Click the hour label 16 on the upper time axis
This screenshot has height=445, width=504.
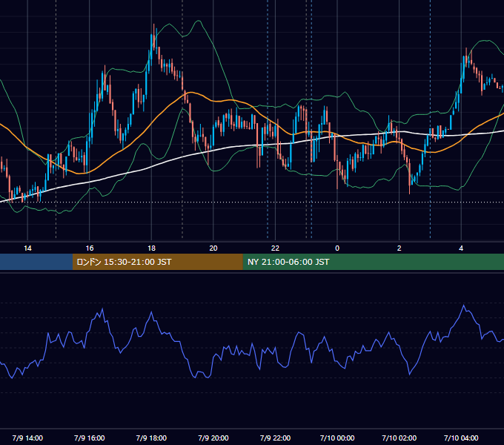click(90, 248)
